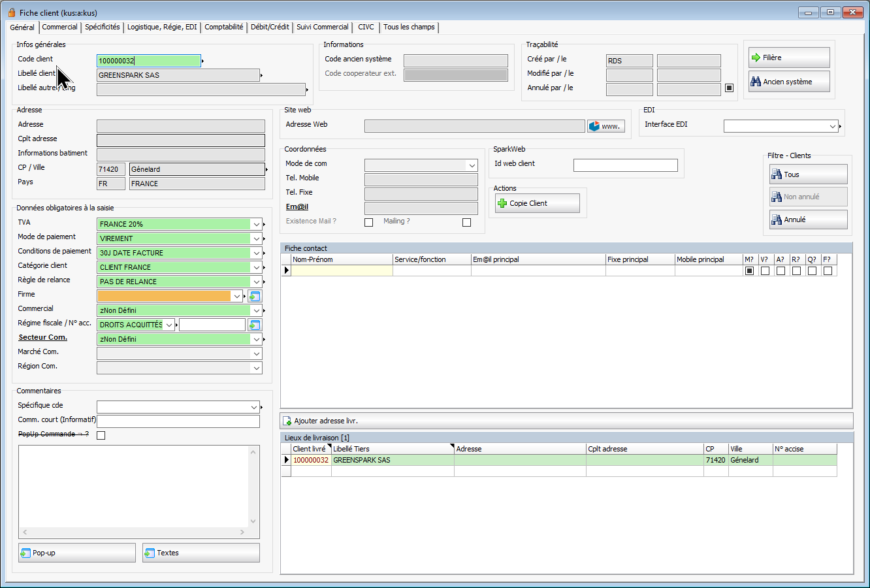Image resolution: width=870 pixels, height=588 pixels.
Task: Enable the Existence Mail checkbox
Action: [368, 222]
